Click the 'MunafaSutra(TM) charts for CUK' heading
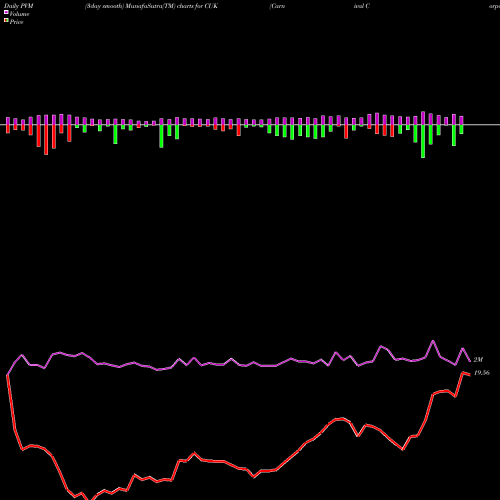The width and height of the screenshot is (500, 500). coord(172,6)
